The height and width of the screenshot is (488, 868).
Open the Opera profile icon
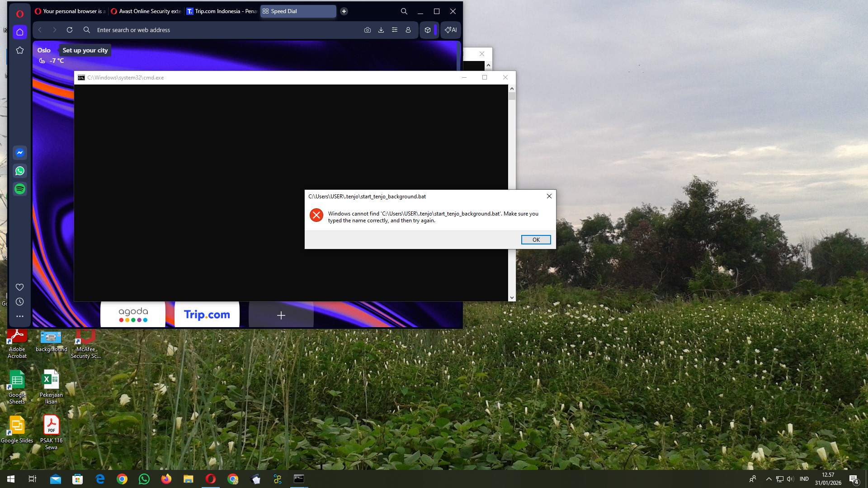pyautogui.click(x=408, y=30)
